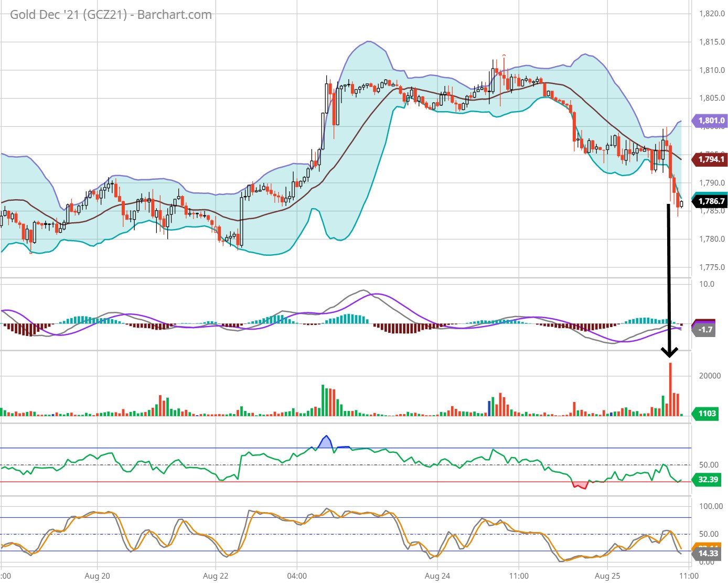Image resolution: width=728 pixels, height=586 pixels.
Task: Click the 100.00 stochastic axis label
Action: point(711,506)
